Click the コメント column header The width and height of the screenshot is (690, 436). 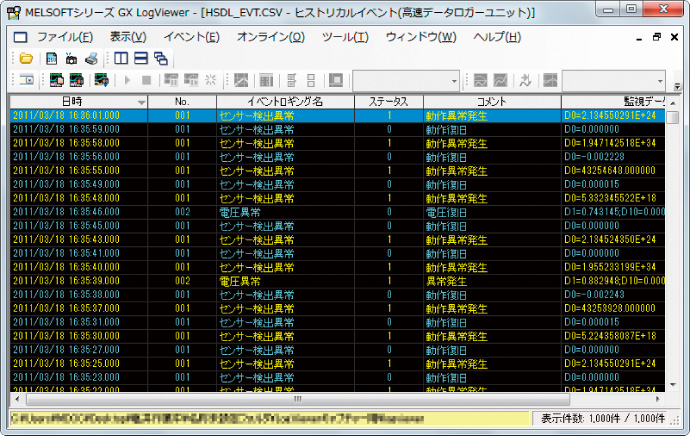point(491,101)
